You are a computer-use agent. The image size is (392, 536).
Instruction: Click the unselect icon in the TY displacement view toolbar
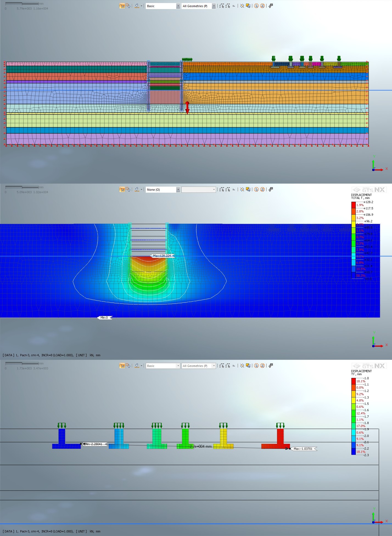[128, 366]
